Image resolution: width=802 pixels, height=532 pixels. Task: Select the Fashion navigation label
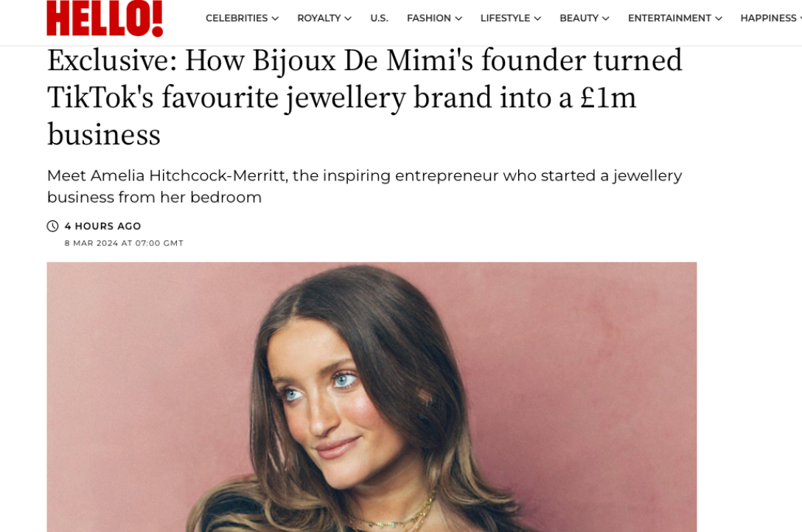[429, 18]
